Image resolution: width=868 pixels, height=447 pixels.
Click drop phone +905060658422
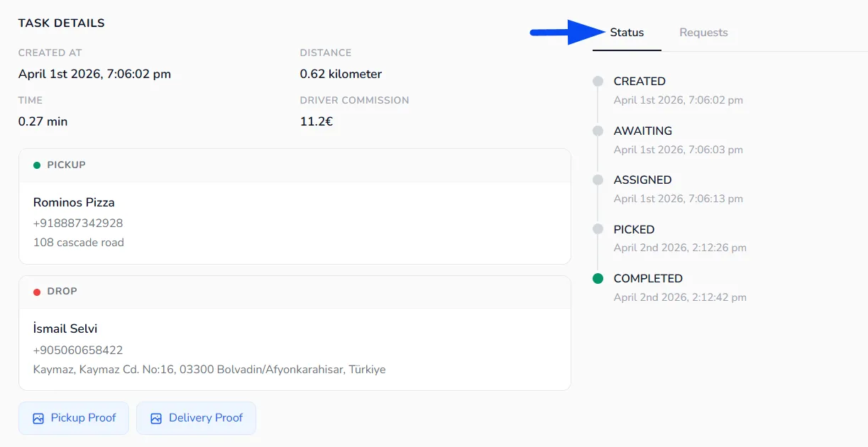pyautogui.click(x=78, y=350)
